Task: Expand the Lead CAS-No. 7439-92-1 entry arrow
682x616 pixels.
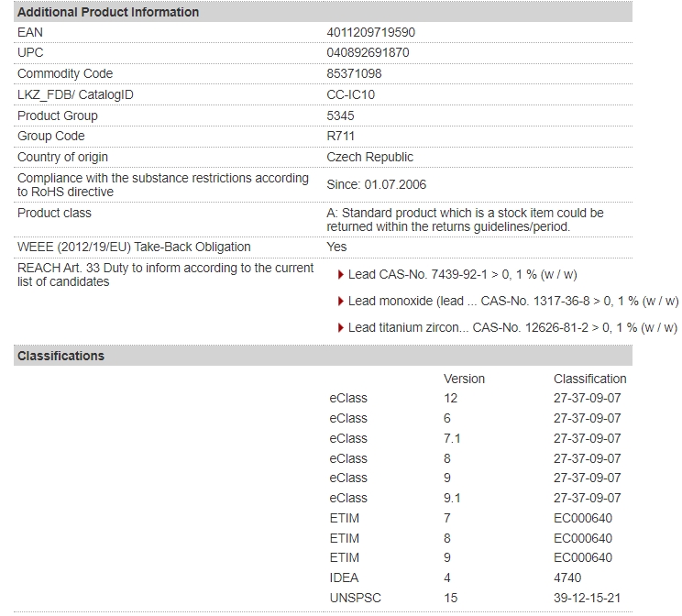Action: (341, 275)
